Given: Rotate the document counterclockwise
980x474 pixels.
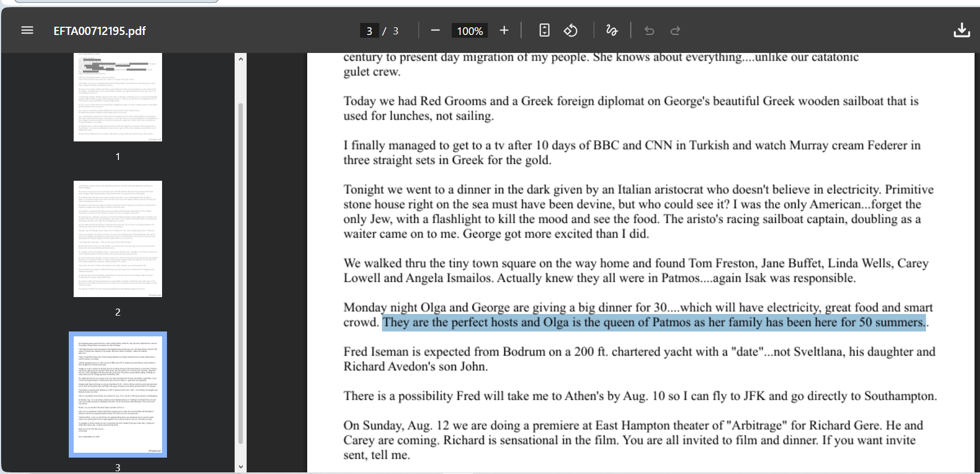Looking at the screenshot, I should coord(571,31).
